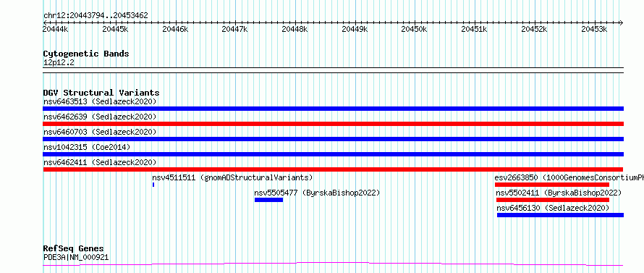Screen dimensions: 644x273
Task: Open the nsv6462639 (Sedlazeck2020) variant label
Action: [x=100, y=117]
